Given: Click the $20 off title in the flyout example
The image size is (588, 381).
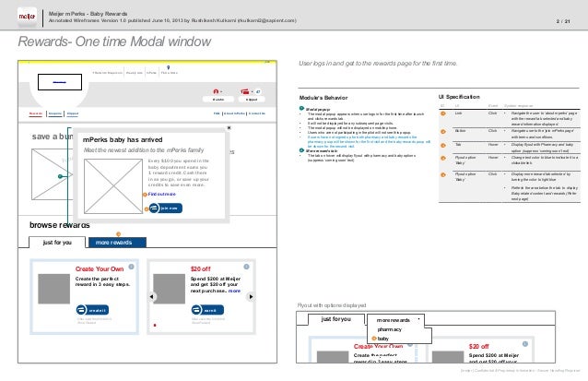Looking at the screenshot, I should 479,347.
